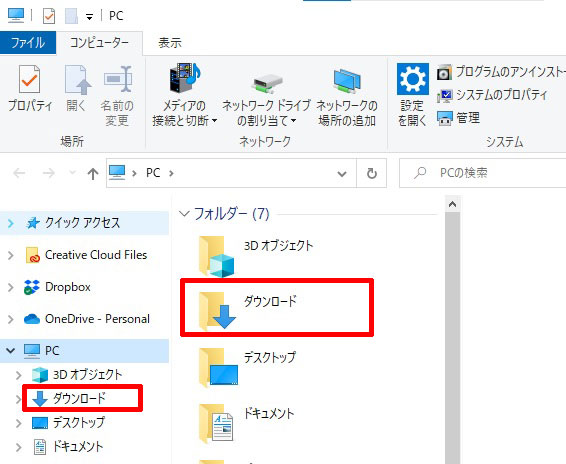Select OneDrive - Personal in sidebar
Image resolution: width=566 pixels, height=464 pixels.
coord(97,319)
